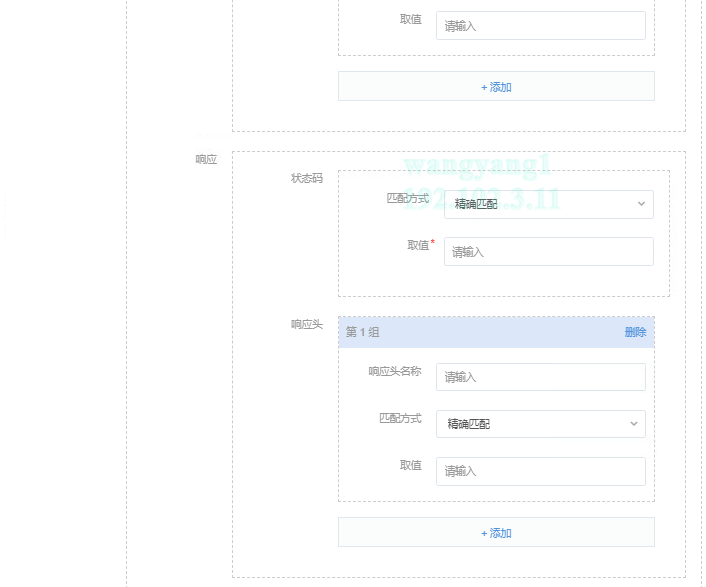The height and width of the screenshot is (587, 706).
Task: Click the chevron arrow in 状态码 匹配方式 select
Action: point(641,204)
